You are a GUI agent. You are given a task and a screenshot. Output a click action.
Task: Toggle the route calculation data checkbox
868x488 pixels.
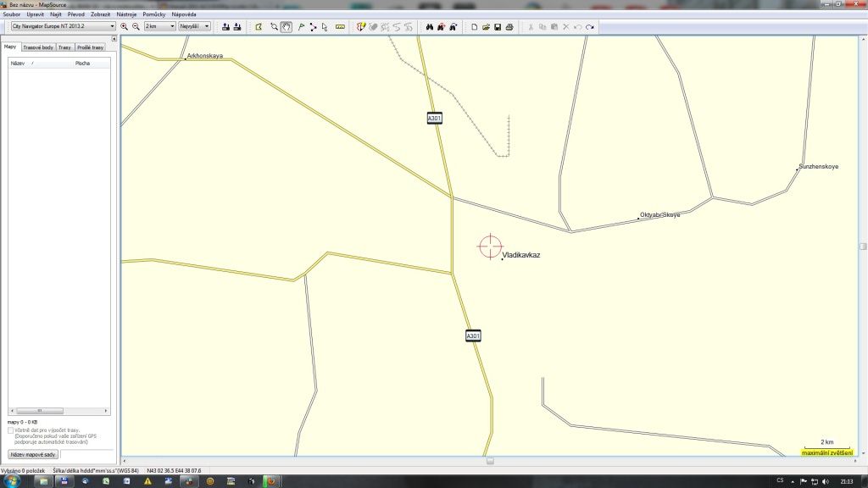coord(10,430)
